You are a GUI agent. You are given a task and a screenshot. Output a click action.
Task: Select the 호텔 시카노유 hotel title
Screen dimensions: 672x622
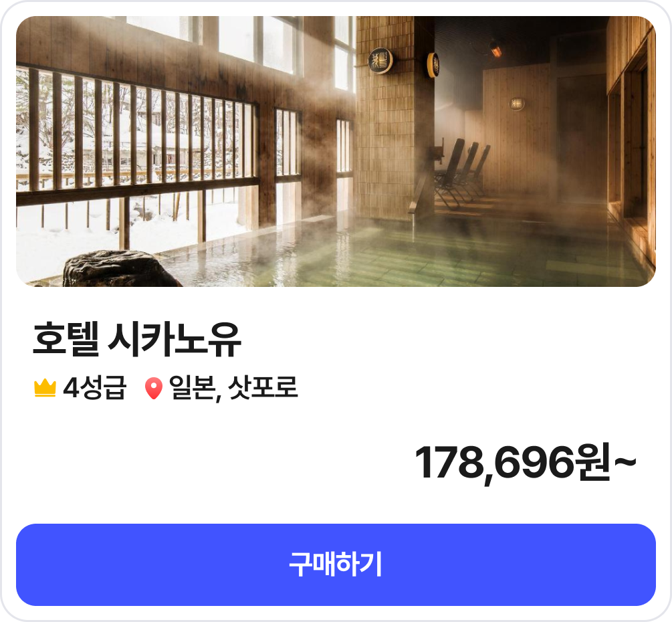tap(137, 339)
